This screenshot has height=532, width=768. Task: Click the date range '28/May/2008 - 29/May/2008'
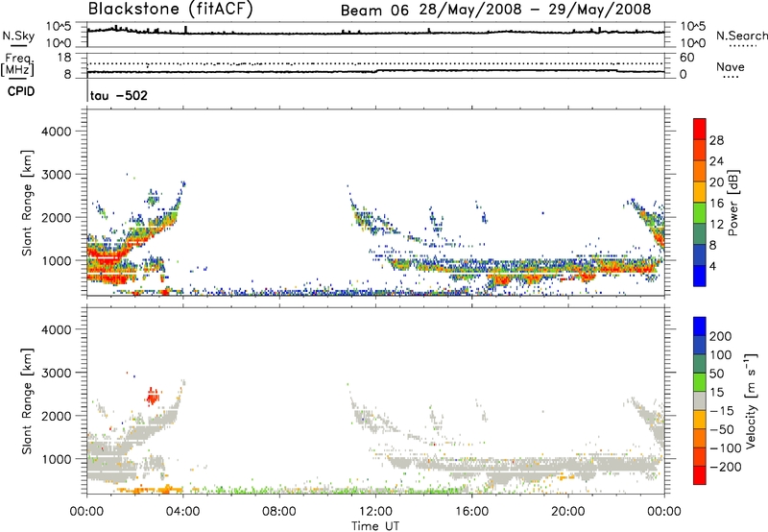(535, 10)
